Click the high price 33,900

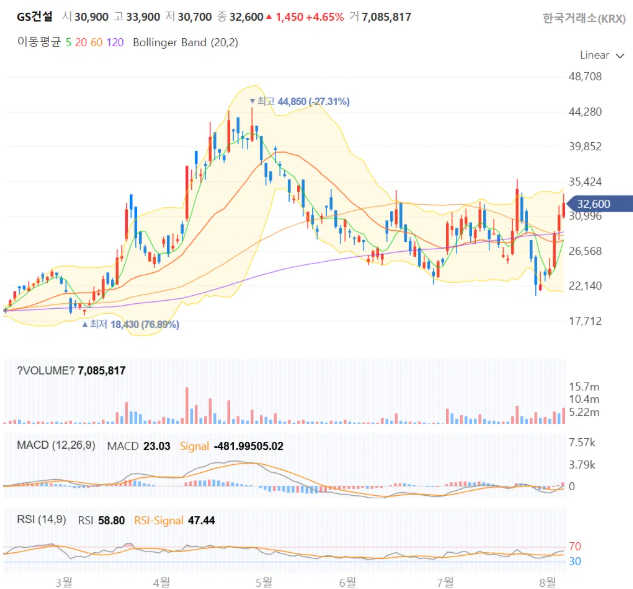point(143,17)
